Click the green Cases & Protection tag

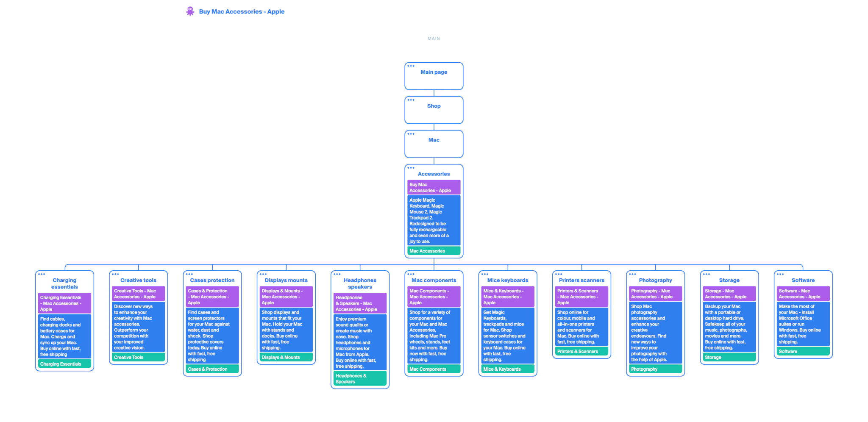pos(212,369)
